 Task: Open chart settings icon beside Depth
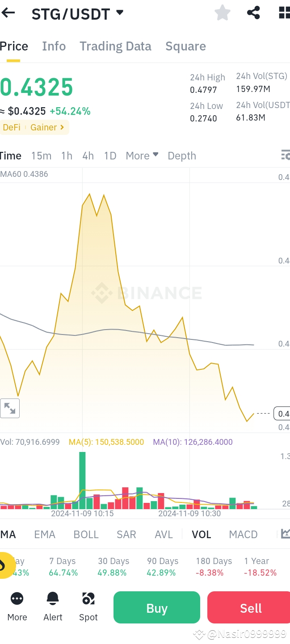pyautogui.click(x=285, y=155)
